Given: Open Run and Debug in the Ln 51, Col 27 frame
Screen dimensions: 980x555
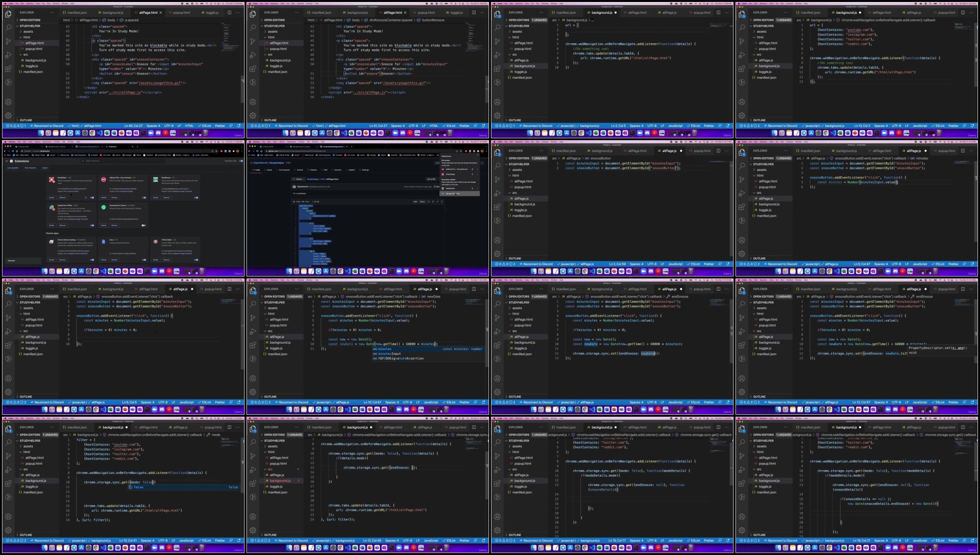Looking at the screenshot, I should click(253, 55).
